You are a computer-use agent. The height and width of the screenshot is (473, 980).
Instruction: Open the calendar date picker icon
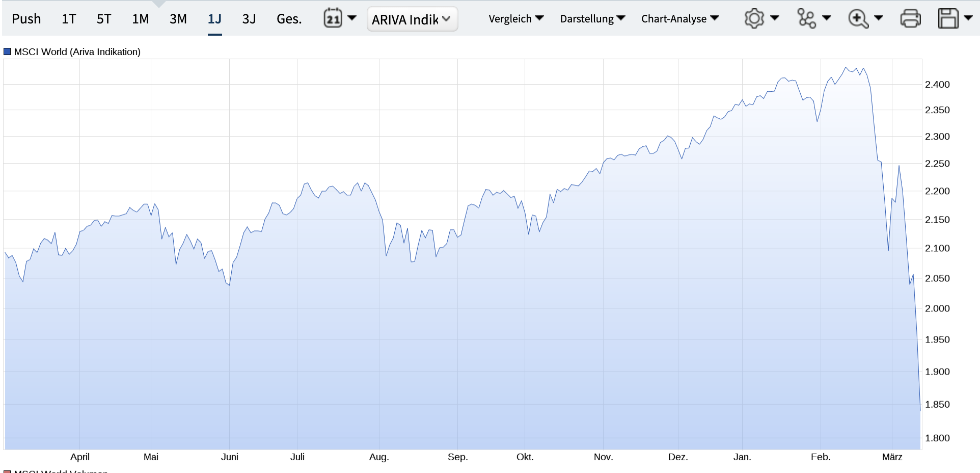(333, 18)
